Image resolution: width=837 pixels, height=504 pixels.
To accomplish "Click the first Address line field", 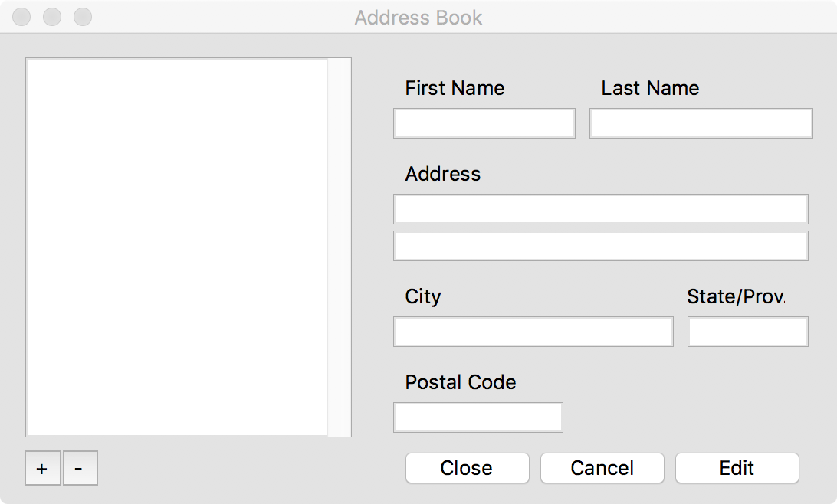I will pyautogui.click(x=600, y=209).
